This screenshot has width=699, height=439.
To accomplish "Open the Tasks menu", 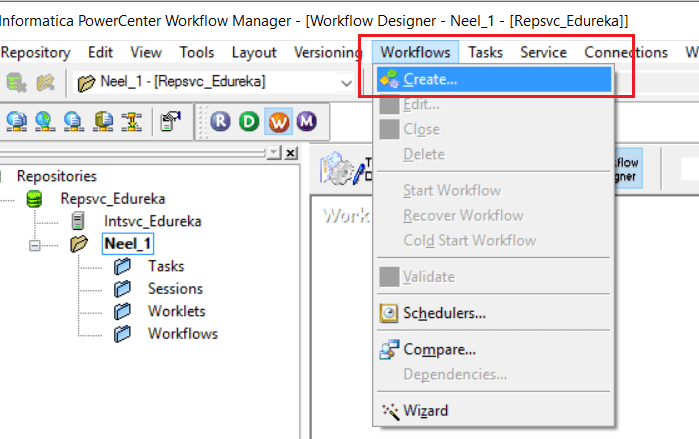I will click(485, 53).
